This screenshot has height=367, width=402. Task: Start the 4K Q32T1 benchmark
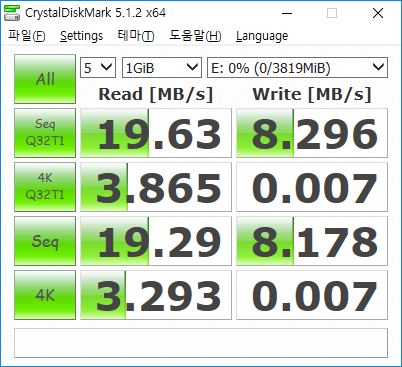point(45,187)
